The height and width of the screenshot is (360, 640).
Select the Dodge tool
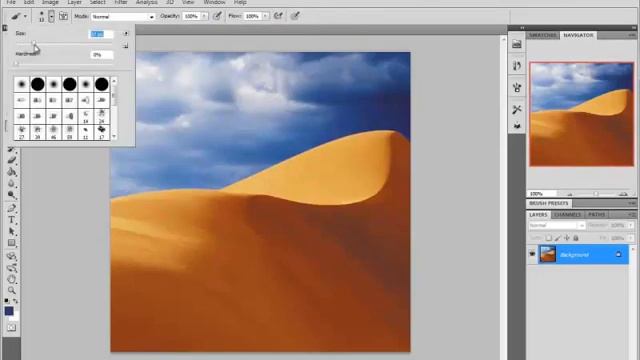(11, 195)
